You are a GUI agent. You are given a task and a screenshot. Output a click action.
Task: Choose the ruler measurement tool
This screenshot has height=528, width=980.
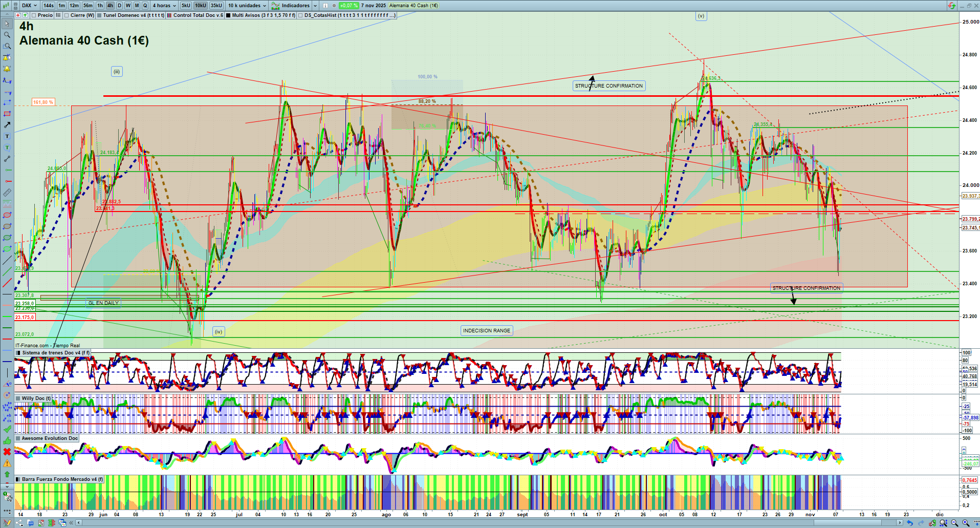(x=7, y=193)
